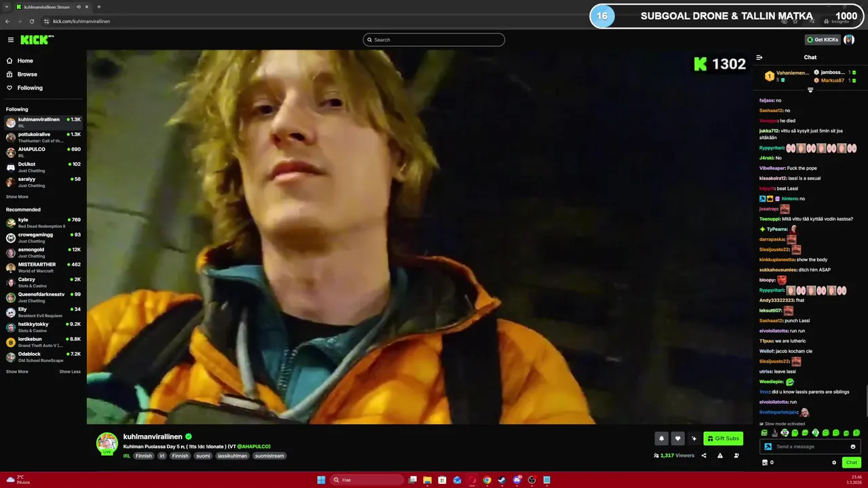Open a new browser tab

pos(99,7)
